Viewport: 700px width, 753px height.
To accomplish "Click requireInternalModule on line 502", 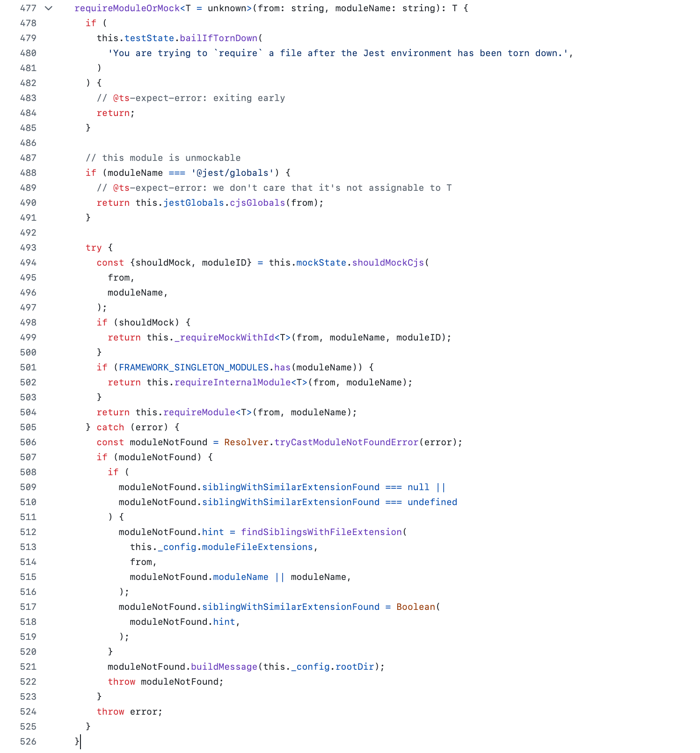I will pyautogui.click(x=233, y=382).
